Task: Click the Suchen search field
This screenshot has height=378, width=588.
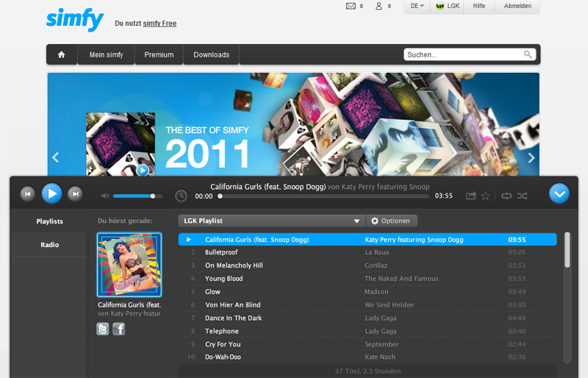Action: click(463, 54)
